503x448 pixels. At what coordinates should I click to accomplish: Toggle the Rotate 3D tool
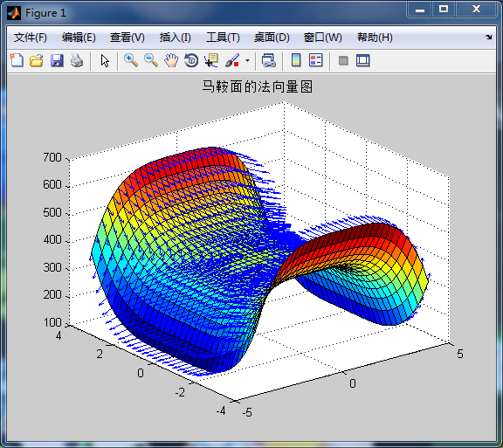[191, 60]
